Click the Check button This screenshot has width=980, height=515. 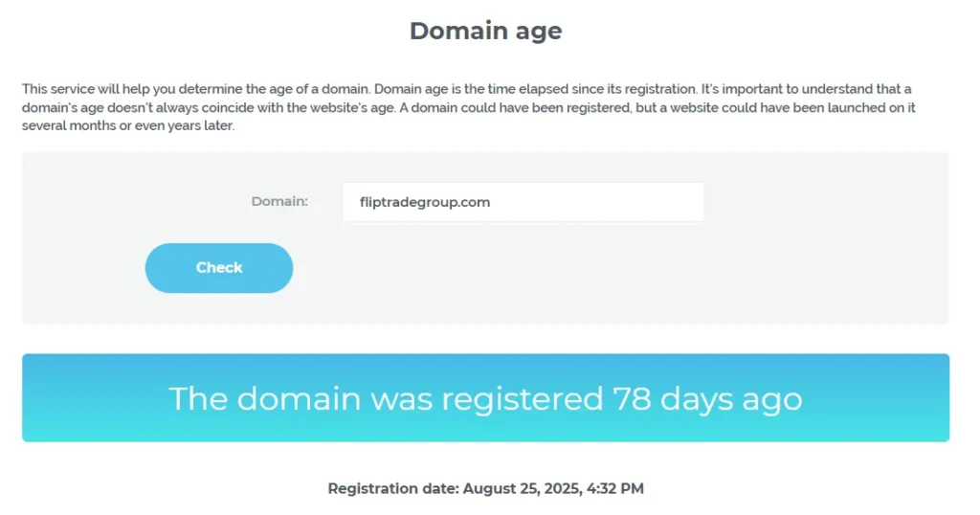[219, 268]
